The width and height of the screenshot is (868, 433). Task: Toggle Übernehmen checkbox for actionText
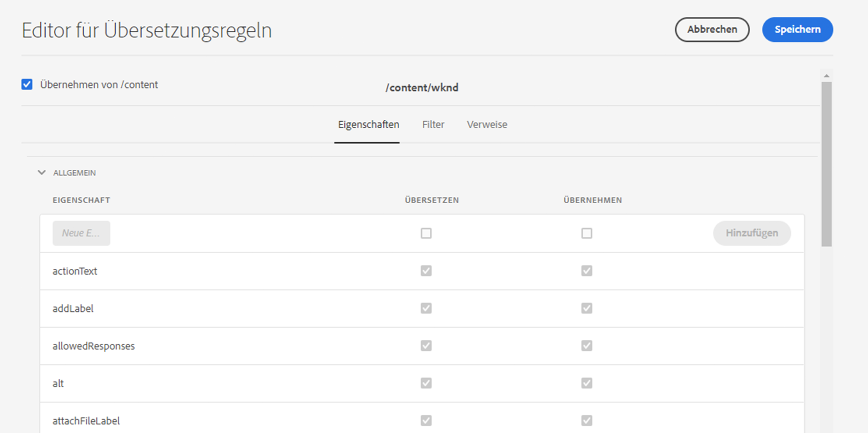pos(586,271)
